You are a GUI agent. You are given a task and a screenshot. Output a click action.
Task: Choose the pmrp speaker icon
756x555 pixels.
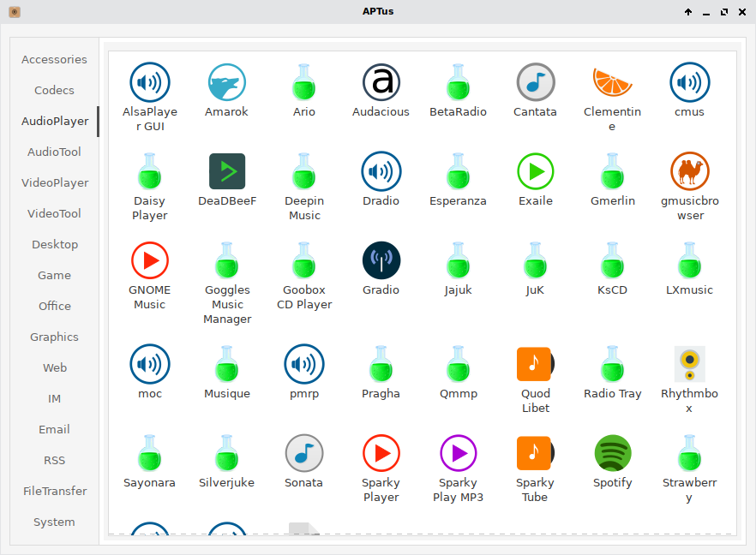click(303, 364)
